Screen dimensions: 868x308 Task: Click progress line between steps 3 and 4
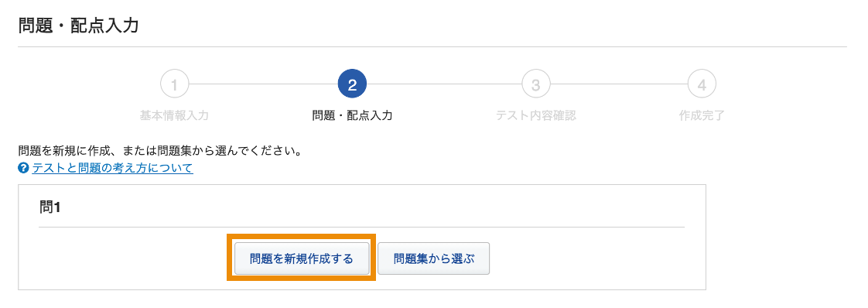(x=619, y=85)
